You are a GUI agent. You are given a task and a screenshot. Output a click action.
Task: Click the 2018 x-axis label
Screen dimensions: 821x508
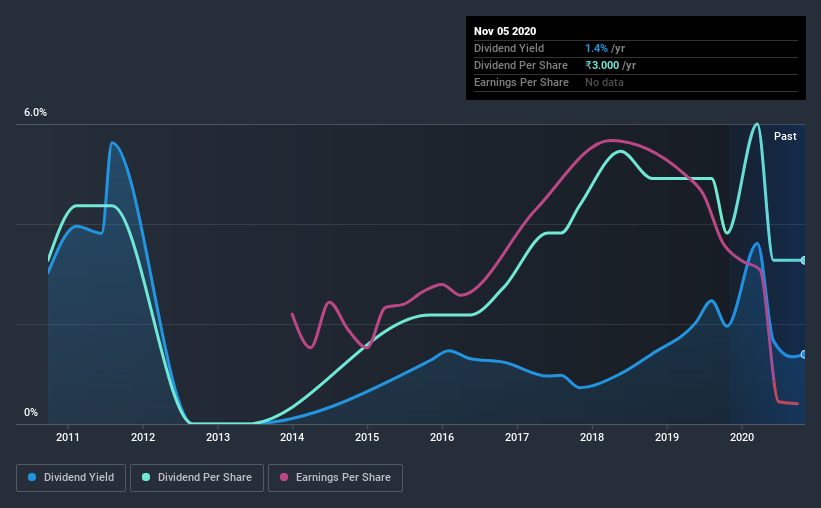[x=592, y=437]
